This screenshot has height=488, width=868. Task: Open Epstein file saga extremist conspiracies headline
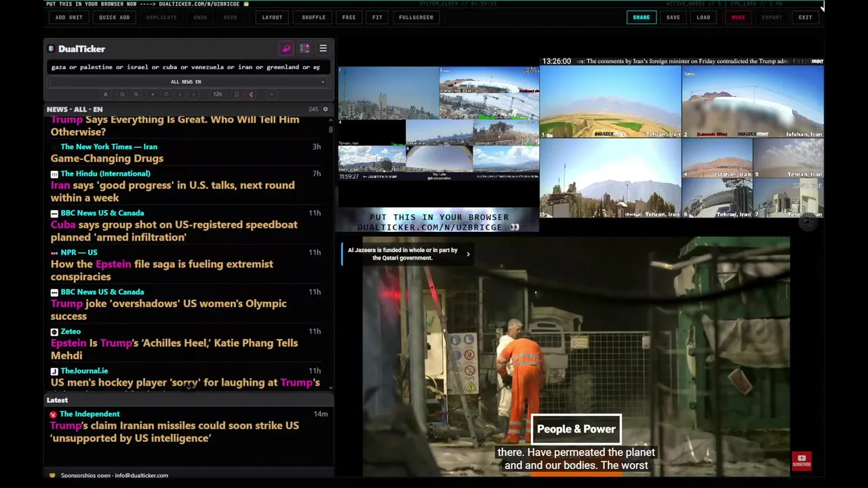(161, 270)
